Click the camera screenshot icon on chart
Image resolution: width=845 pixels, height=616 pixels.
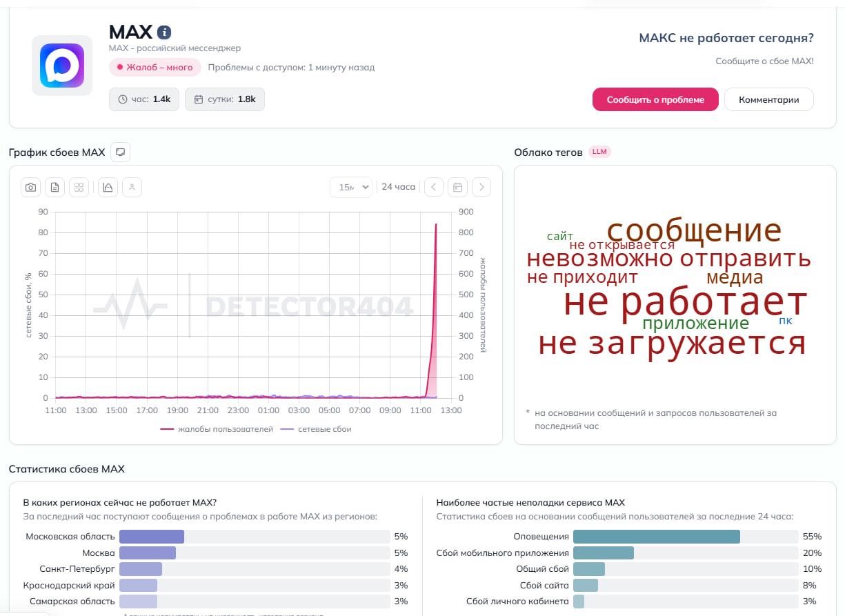30,187
